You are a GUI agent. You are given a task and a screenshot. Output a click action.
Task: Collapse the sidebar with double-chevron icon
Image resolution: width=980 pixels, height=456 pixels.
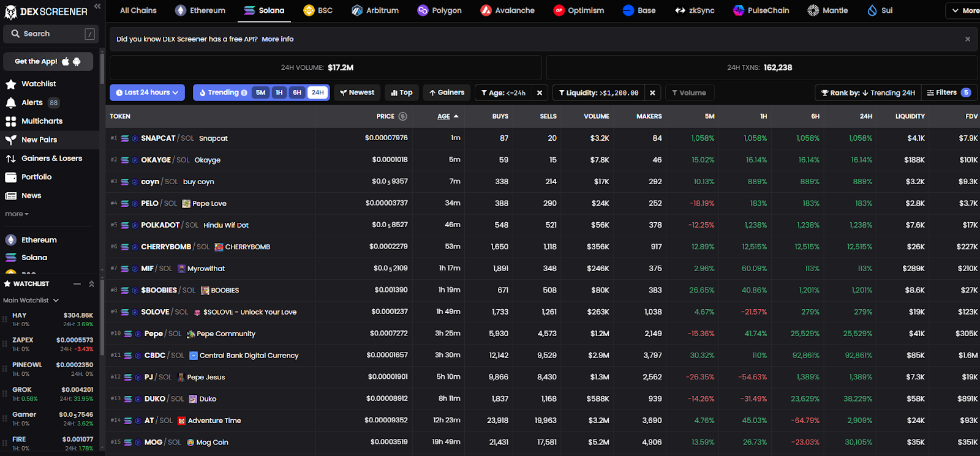point(97,6)
